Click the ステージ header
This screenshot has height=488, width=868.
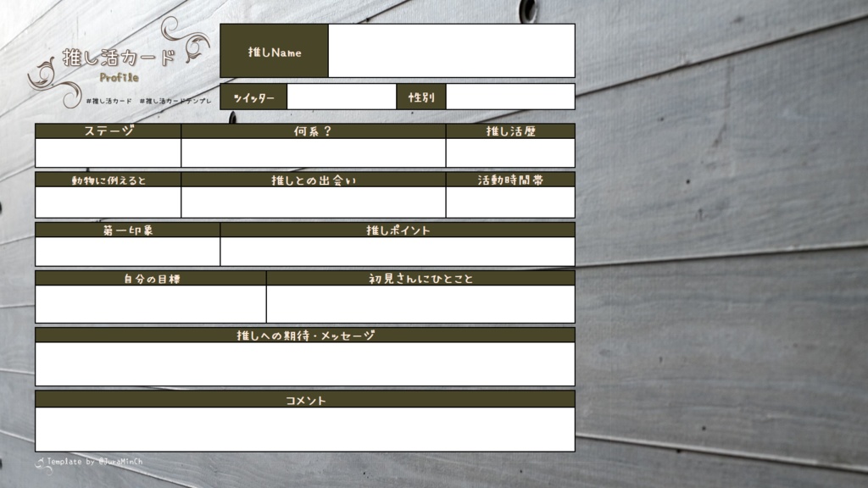pos(108,131)
